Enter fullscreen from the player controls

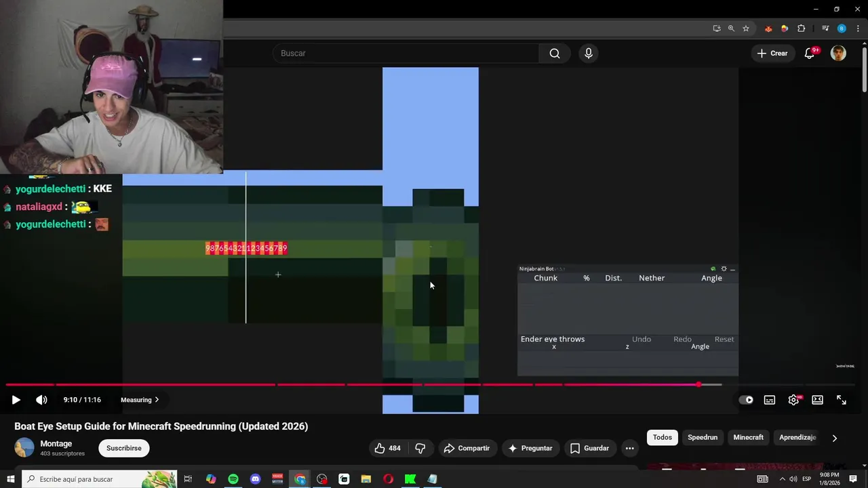tap(842, 400)
